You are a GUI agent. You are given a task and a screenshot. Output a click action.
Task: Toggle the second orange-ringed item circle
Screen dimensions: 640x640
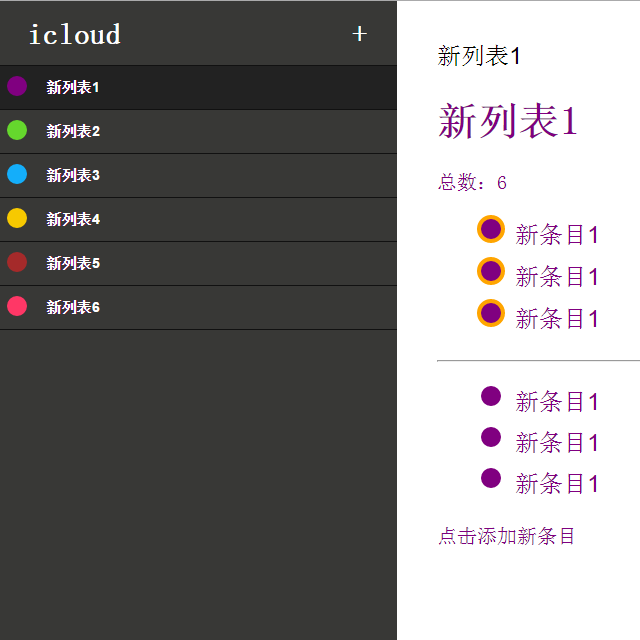(491, 271)
